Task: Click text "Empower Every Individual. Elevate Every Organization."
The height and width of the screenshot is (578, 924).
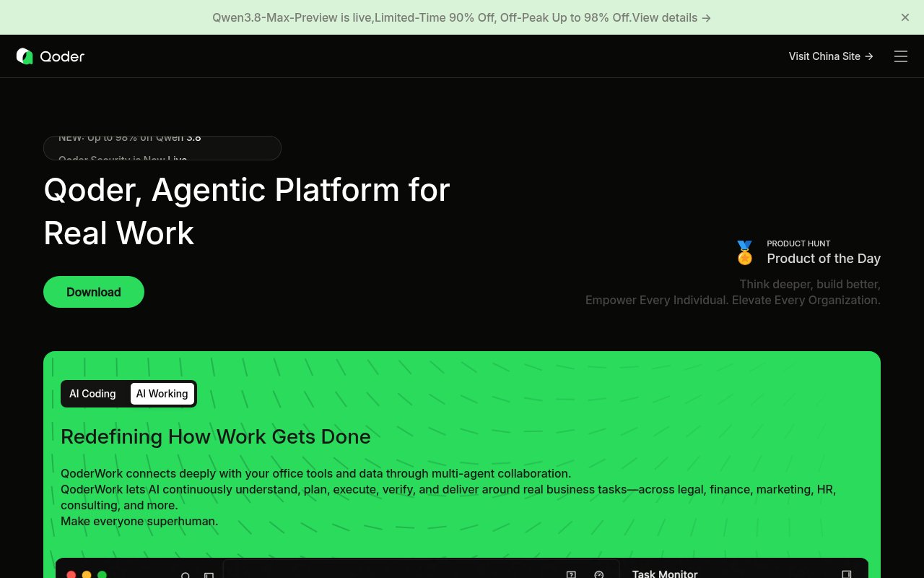Action: click(x=733, y=300)
